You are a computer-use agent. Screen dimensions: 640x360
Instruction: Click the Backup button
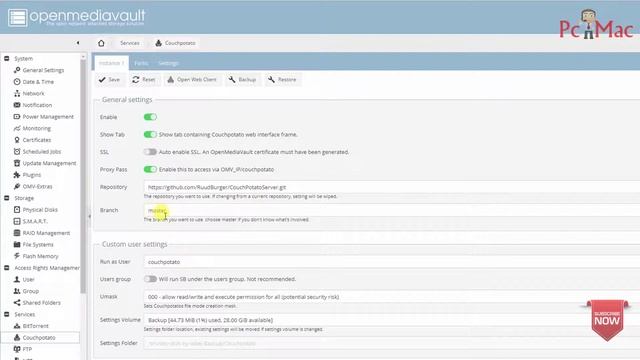242,80
